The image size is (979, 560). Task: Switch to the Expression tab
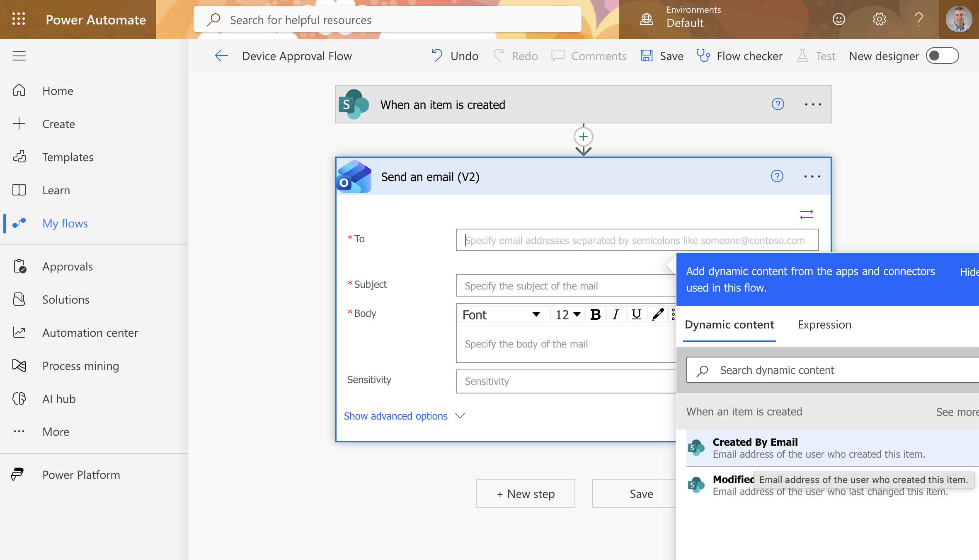(824, 325)
